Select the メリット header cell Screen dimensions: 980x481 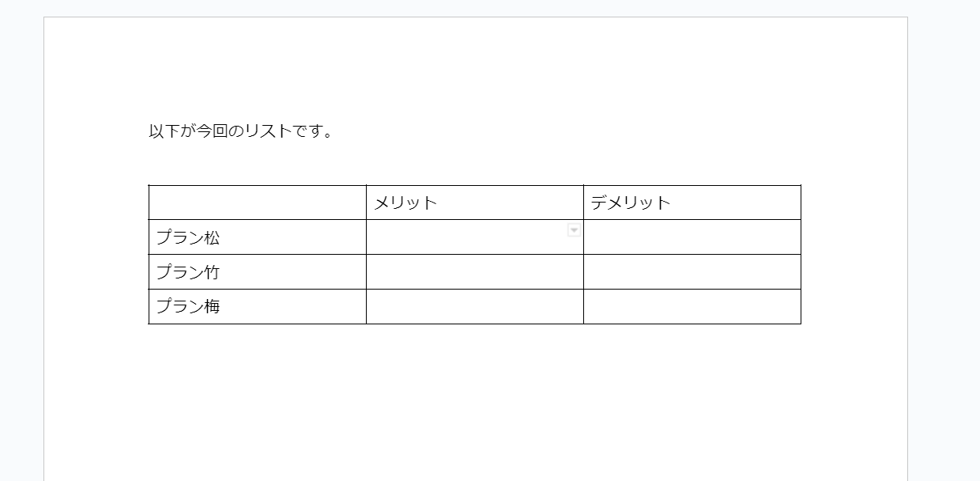[x=474, y=203]
